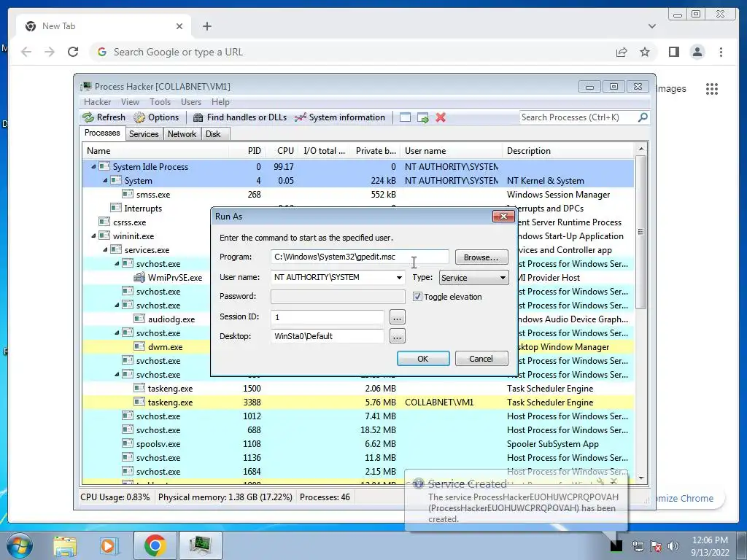Click Chrome back arrow
Viewport: 747px width, 560px height.
(26, 52)
